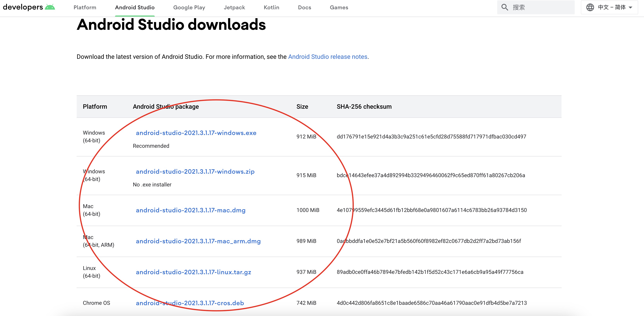Click the Mac (64-bit, ARM) platform cell
The image size is (644, 316).
pyautogui.click(x=99, y=241)
